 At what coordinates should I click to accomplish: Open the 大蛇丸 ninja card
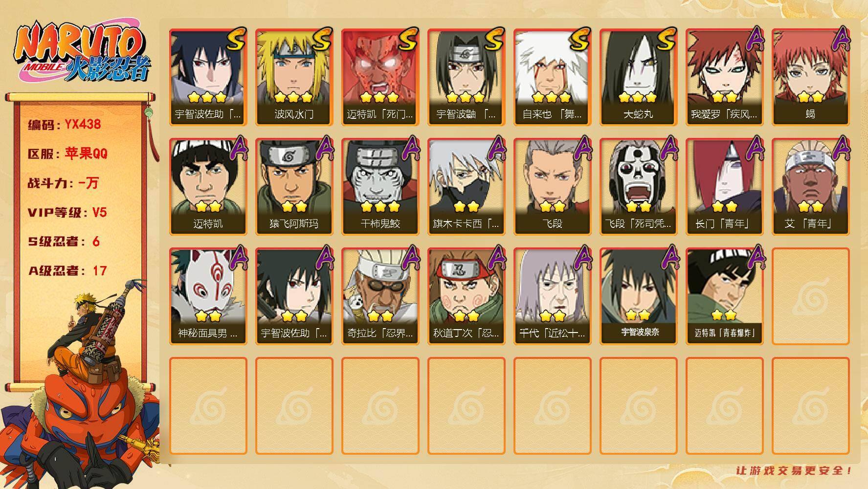(638, 77)
